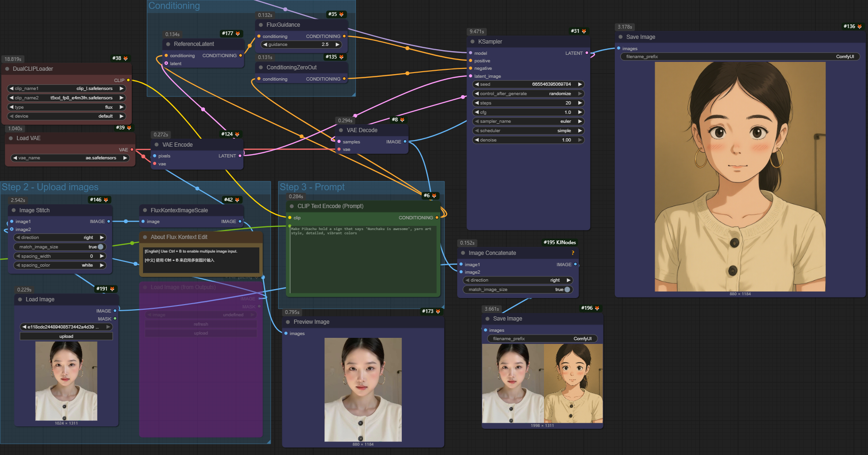
Task: Open the scheduler dropdown set to simple
Action: (x=528, y=131)
